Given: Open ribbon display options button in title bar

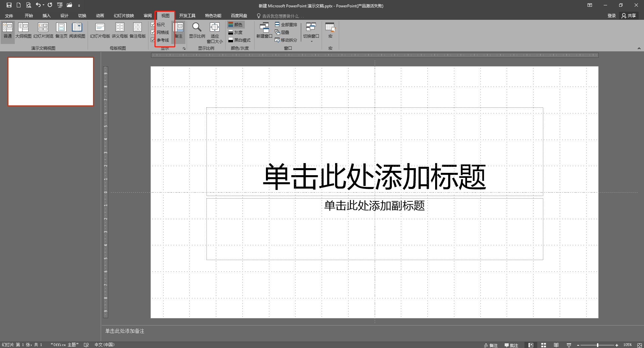Looking at the screenshot, I should tap(590, 5).
